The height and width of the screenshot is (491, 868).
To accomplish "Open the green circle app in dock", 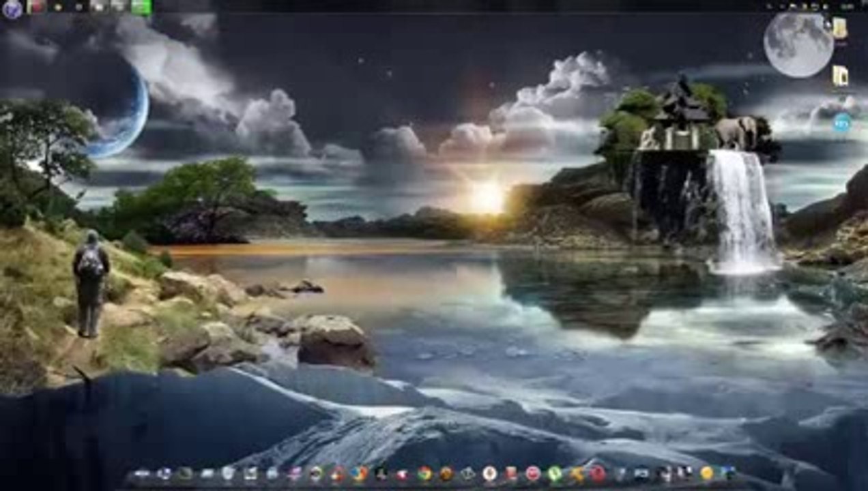I will pyautogui.click(x=555, y=474).
